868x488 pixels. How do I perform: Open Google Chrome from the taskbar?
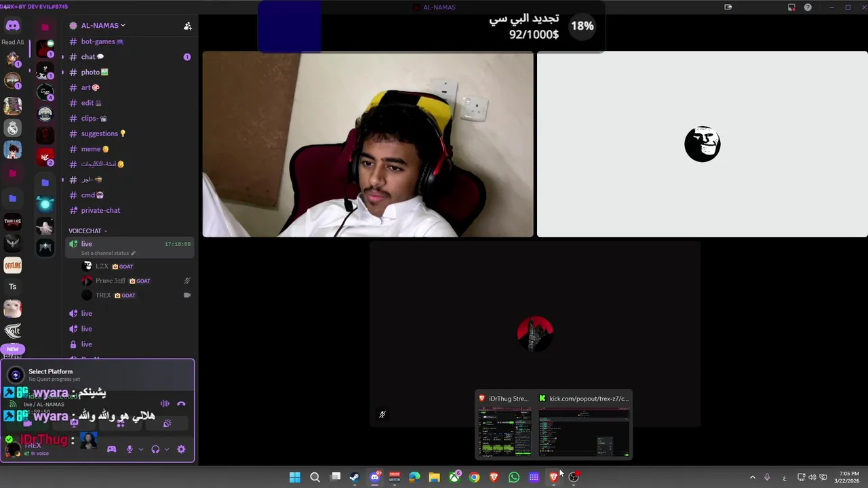click(474, 477)
